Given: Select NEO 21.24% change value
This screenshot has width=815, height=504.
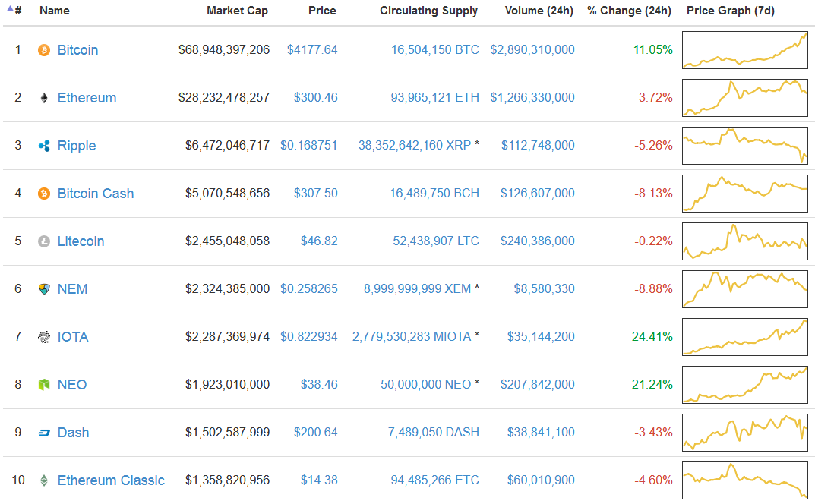Looking at the screenshot, I should 652,385.
